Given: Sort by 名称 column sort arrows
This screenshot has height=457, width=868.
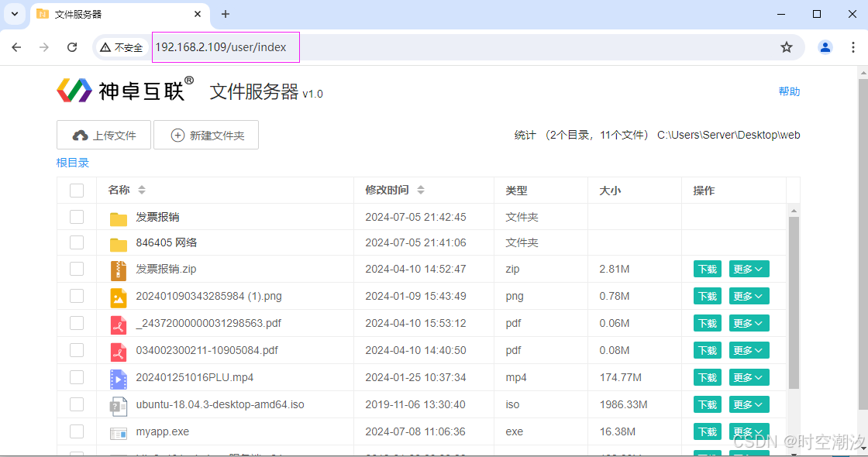Looking at the screenshot, I should (142, 190).
